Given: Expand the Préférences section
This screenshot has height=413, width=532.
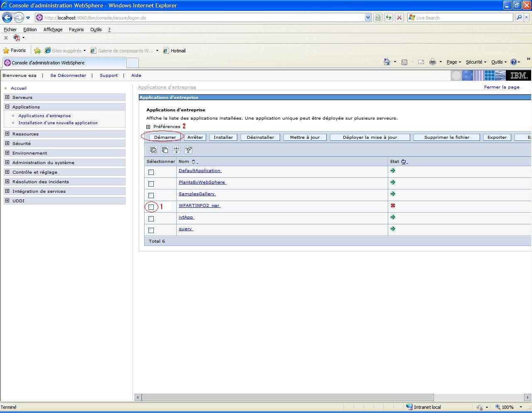Looking at the screenshot, I should 148,127.
